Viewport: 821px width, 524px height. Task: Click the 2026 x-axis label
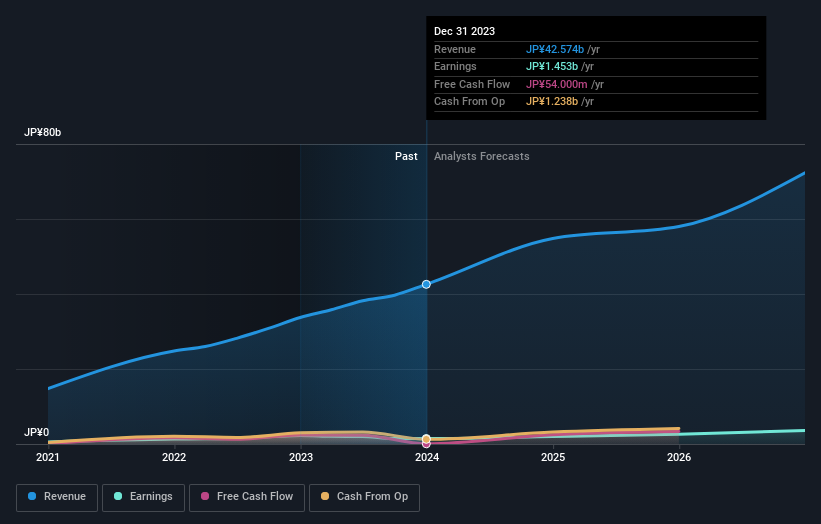click(x=679, y=457)
